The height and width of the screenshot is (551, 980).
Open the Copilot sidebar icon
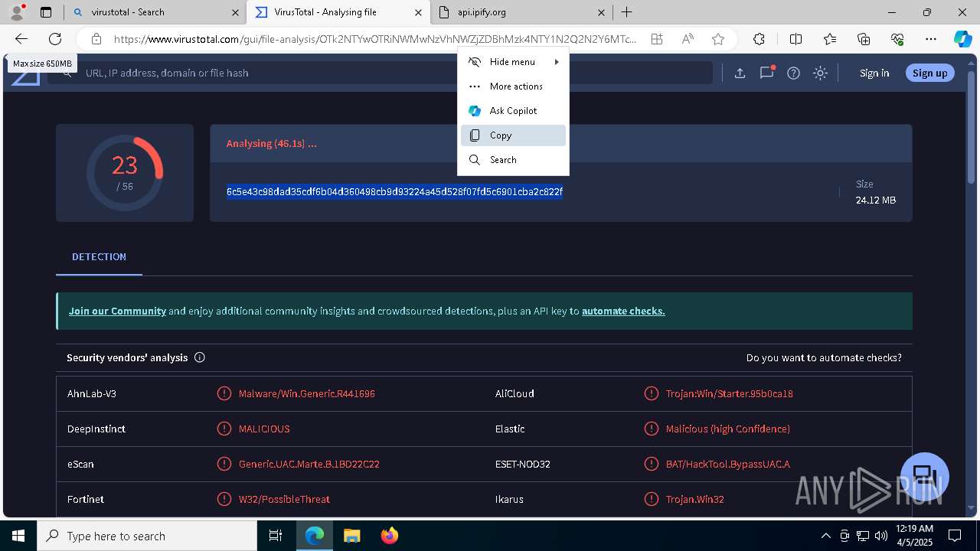[x=962, y=39]
